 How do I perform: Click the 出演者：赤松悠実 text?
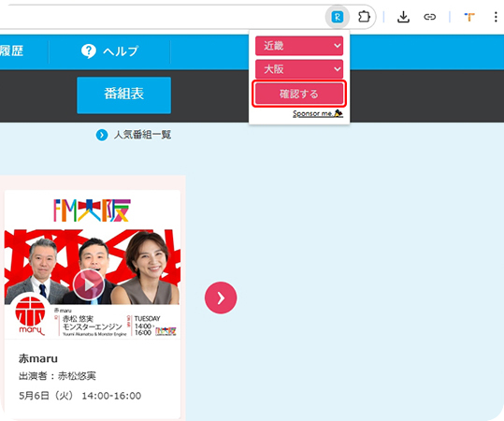[x=57, y=376]
